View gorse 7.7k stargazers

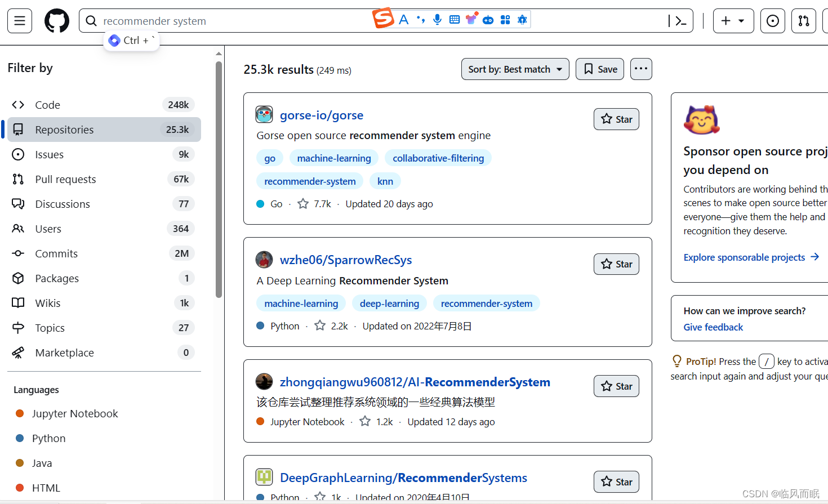(x=315, y=204)
